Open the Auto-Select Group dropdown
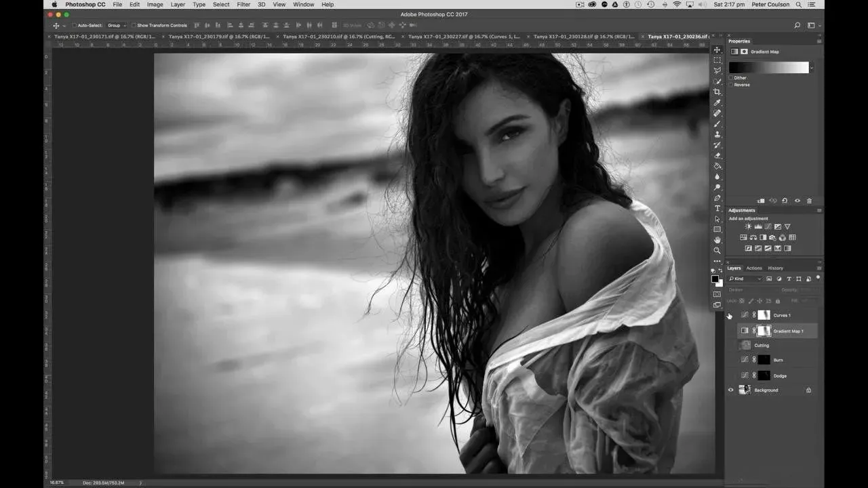Image resolution: width=868 pixels, height=488 pixels. coord(117,26)
